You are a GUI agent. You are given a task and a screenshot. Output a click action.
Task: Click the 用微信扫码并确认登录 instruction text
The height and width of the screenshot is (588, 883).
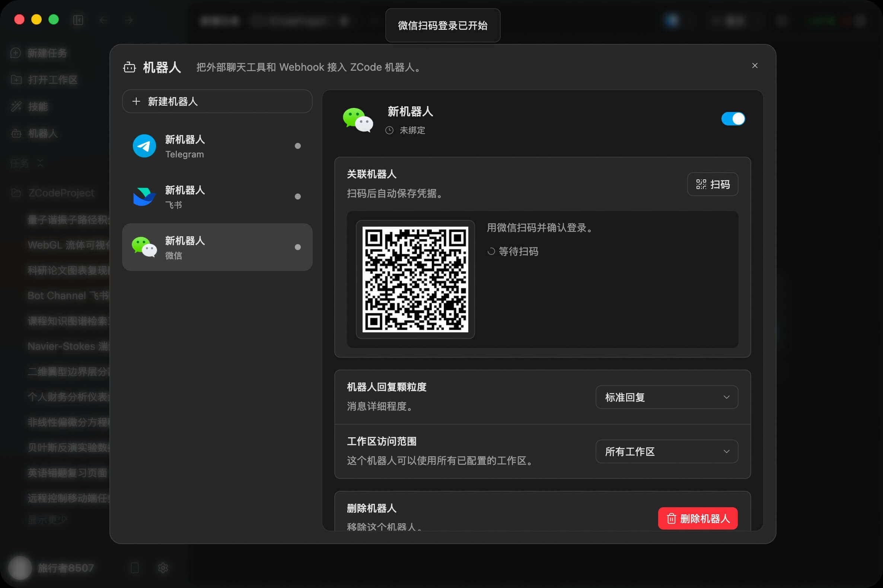pos(541,228)
